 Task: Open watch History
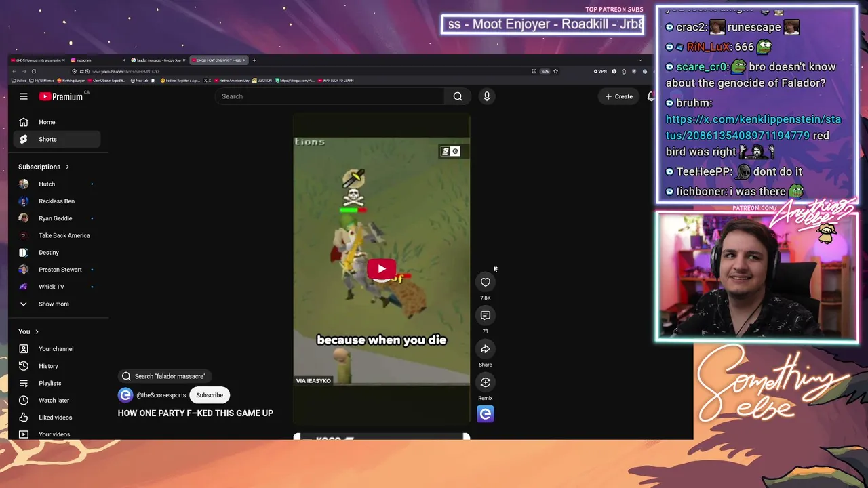[57, 366]
